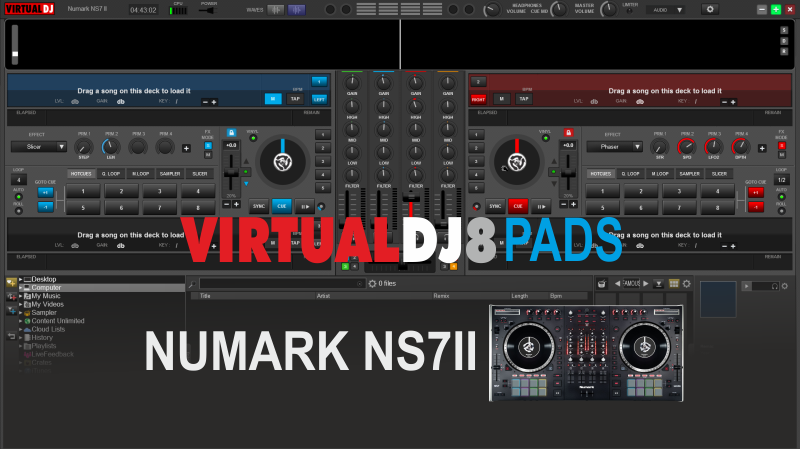Toggle right deck Auto loop LED
The image size is (800, 449).
tap(781, 197)
